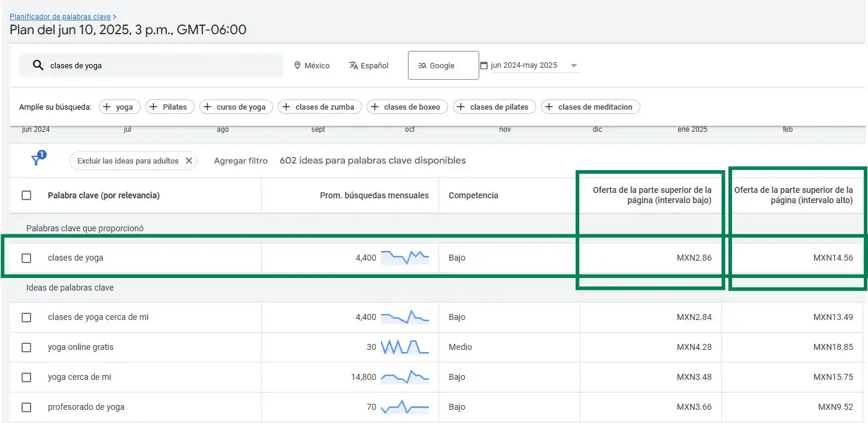
Task: Sort by 'Prom. búsquedas mensuales' column
Action: coord(374,195)
